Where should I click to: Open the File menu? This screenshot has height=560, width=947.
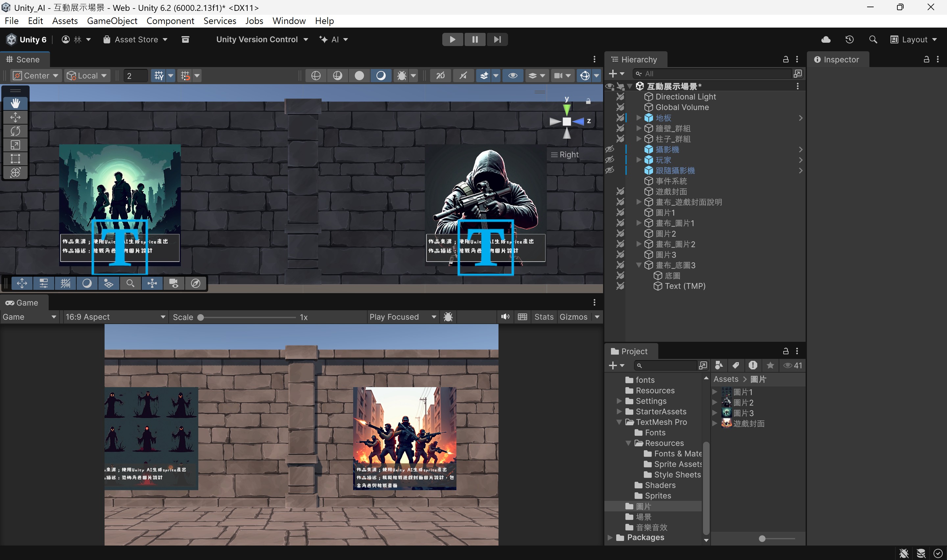click(12, 21)
